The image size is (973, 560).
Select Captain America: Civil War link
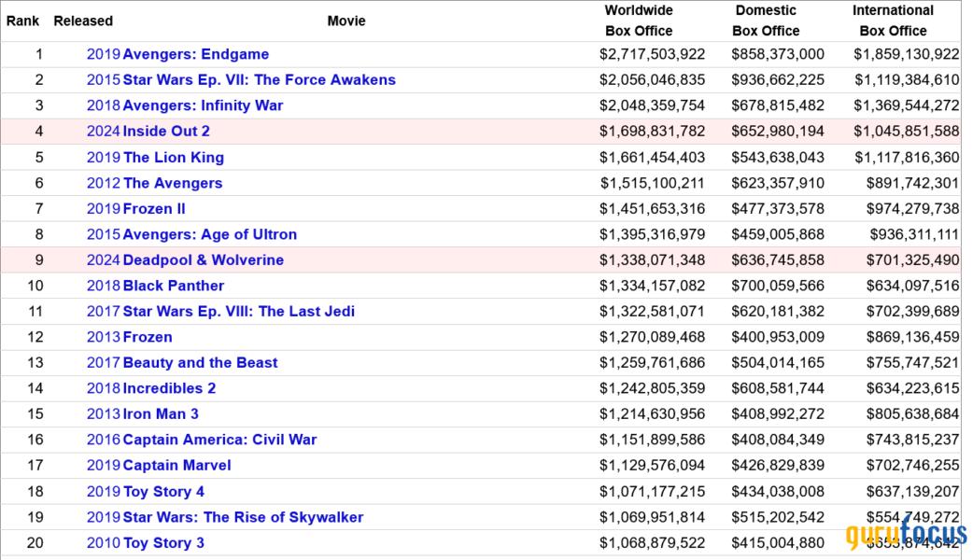pos(219,440)
